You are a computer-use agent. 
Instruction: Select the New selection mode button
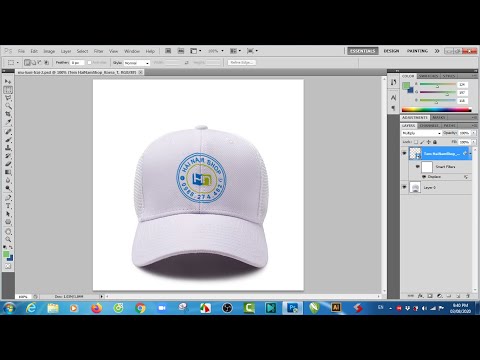(27, 63)
